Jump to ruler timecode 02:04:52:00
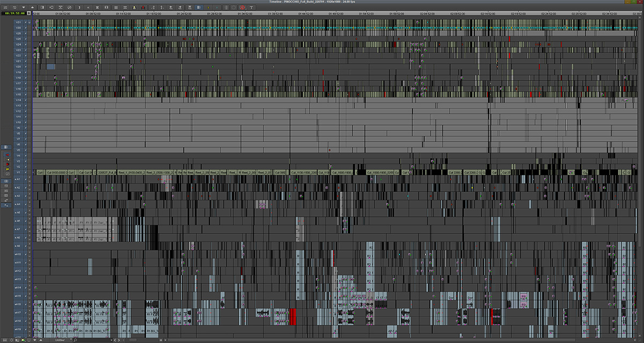 tap(427, 13)
